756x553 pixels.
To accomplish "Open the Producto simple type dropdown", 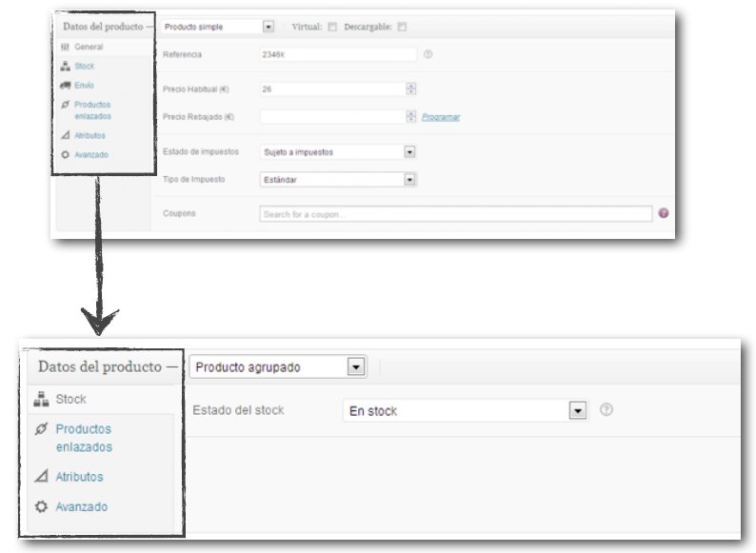I will pos(268,27).
